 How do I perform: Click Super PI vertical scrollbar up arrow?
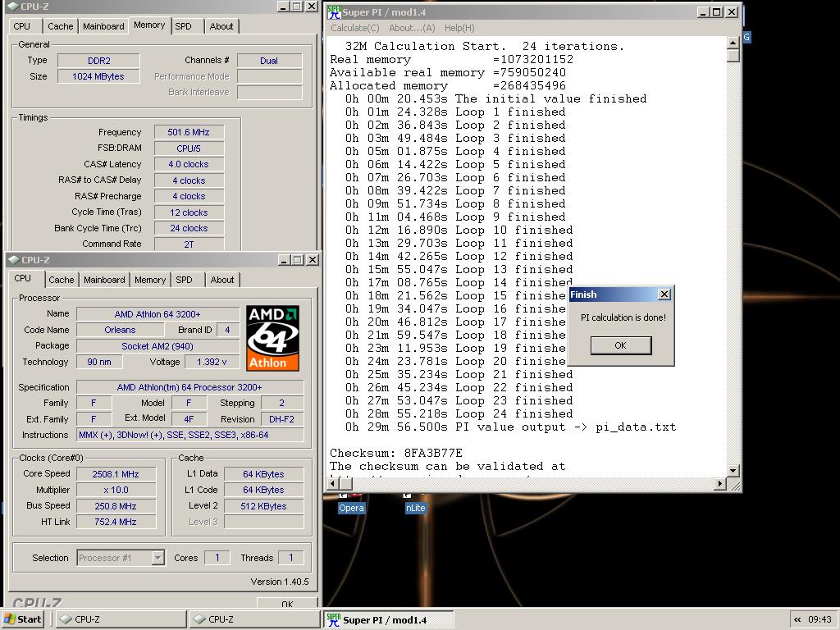733,43
